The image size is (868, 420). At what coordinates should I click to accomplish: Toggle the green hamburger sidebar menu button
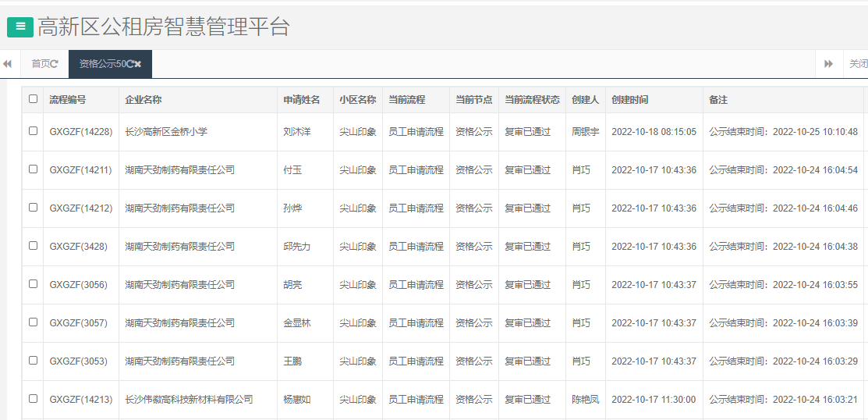click(20, 27)
